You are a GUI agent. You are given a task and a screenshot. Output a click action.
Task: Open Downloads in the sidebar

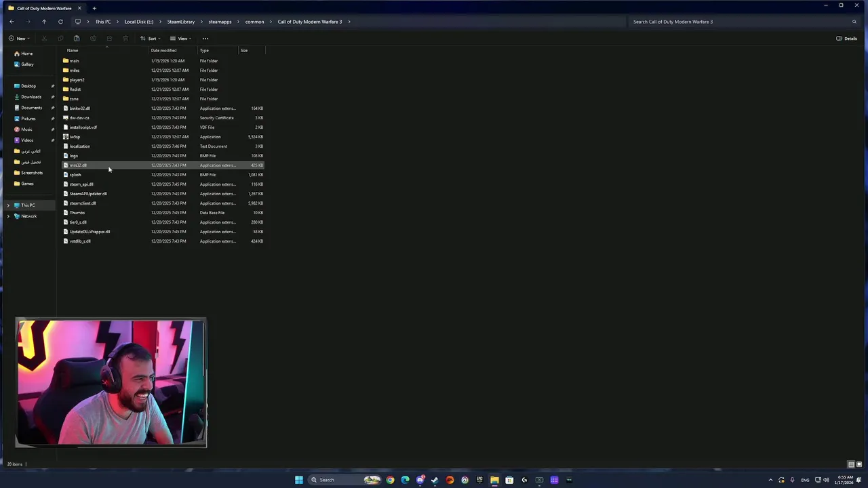(28, 97)
